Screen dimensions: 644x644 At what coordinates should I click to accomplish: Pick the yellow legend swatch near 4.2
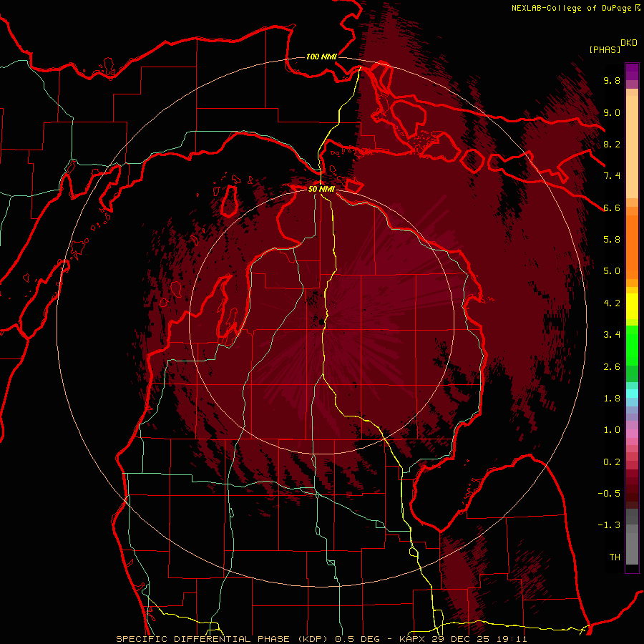click(x=632, y=306)
